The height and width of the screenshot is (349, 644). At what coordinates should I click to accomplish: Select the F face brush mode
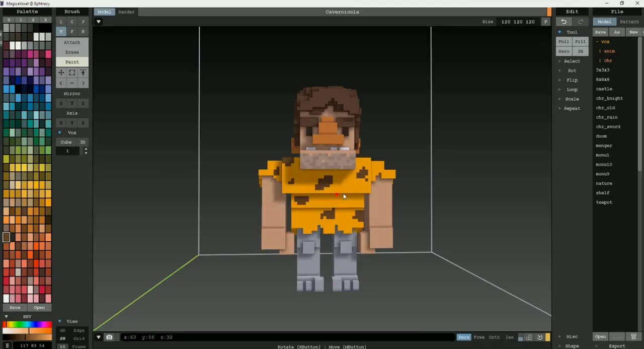(72, 31)
